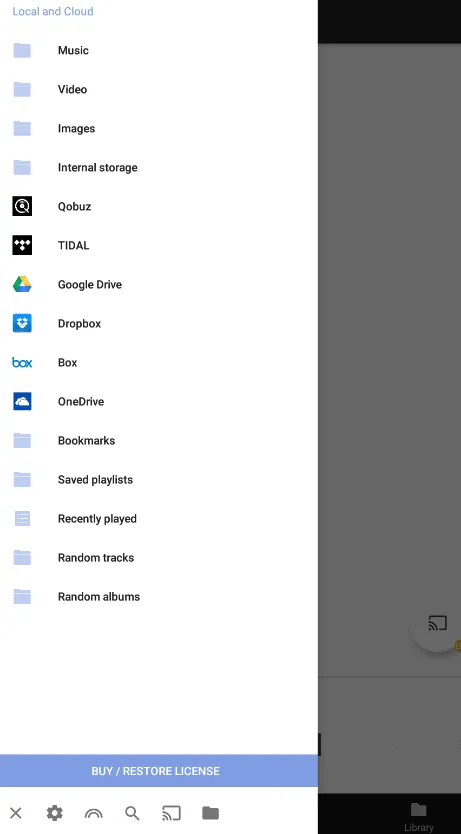Open the Internal storage folder
The width and height of the screenshot is (461, 834).
pyautogui.click(x=159, y=168)
